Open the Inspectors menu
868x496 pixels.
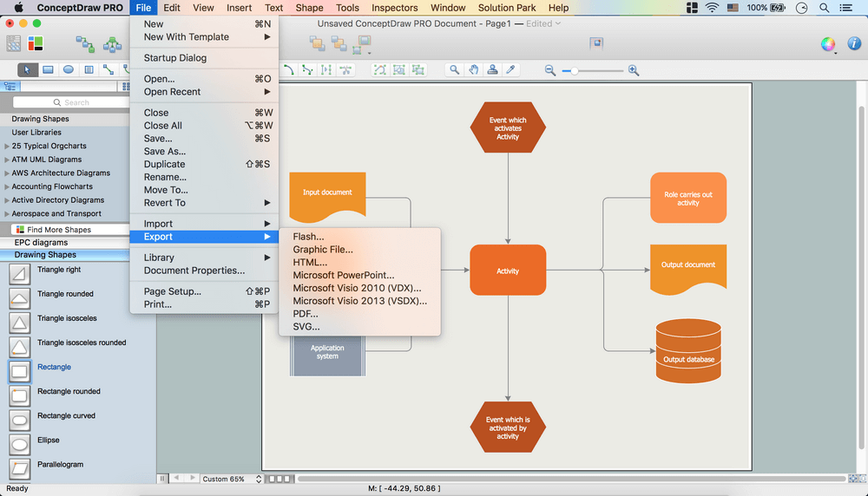(x=394, y=8)
